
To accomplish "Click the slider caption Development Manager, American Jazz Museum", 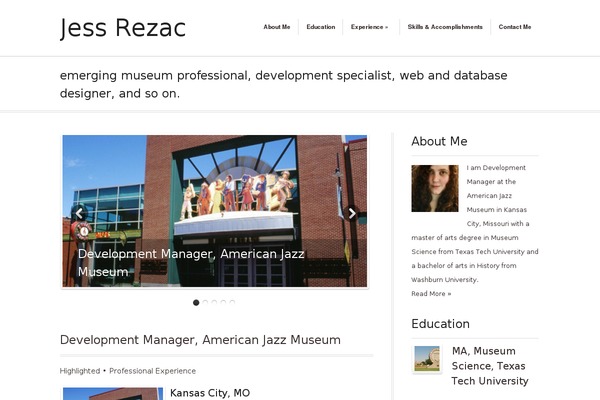I will click(x=191, y=263).
